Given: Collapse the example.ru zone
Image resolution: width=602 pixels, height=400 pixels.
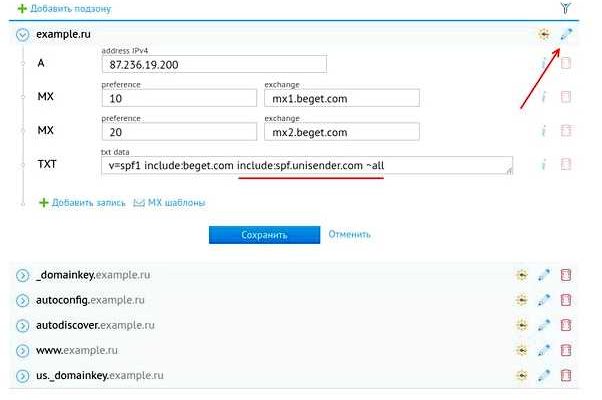Looking at the screenshot, I should coord(22,35).
